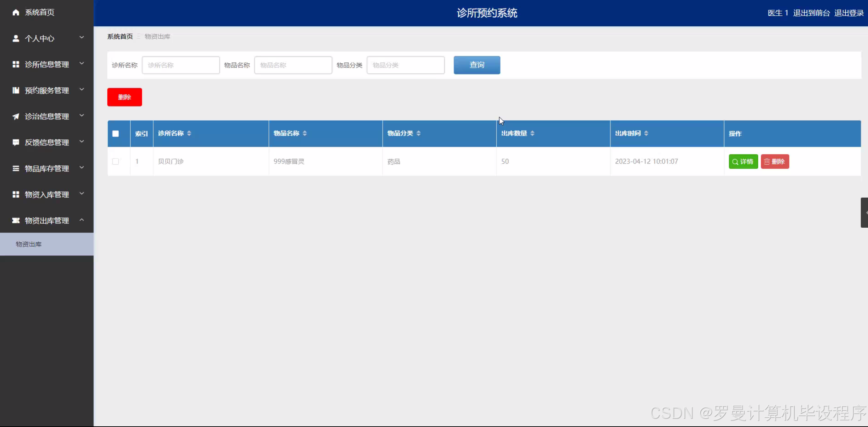Screen dimensions: 868x427
Task: Sort the table by 出库数量 column
Action: click(532, 134)
